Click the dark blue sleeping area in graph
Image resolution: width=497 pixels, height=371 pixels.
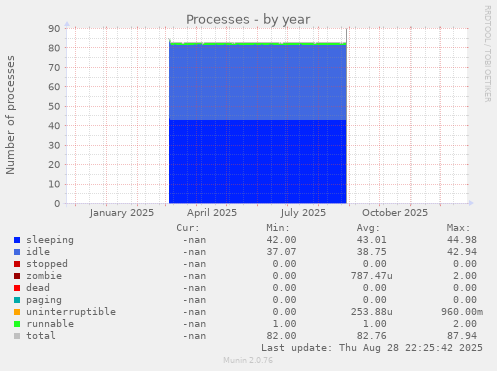click(x=258, y=162)
